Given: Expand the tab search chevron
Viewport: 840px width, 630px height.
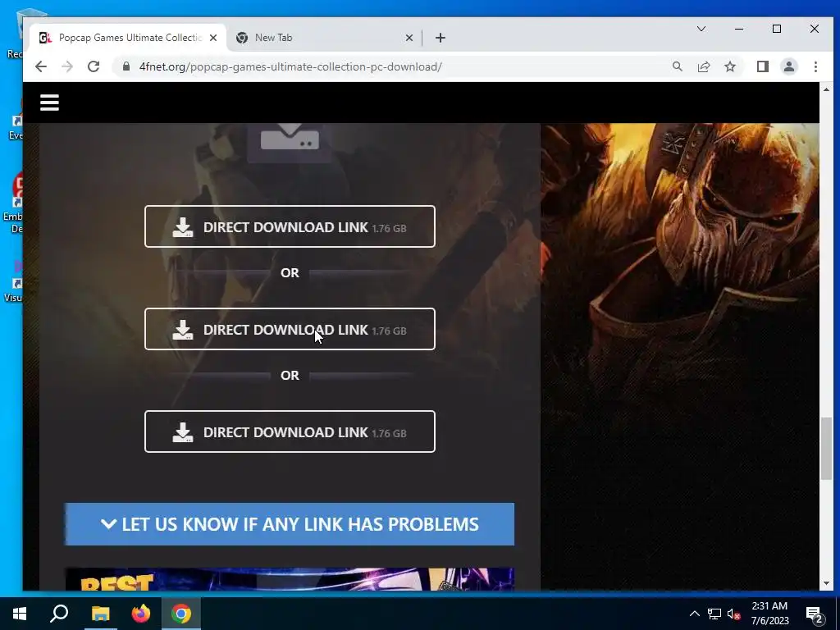Looking at the screenshot, I should click(701, 29).
